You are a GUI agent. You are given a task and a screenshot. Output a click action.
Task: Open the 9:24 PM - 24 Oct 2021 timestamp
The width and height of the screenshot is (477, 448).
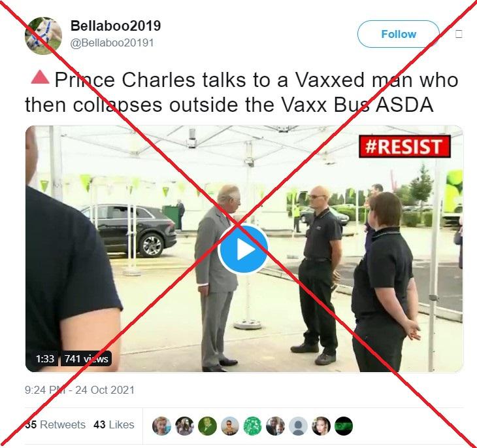coord(80,390)
